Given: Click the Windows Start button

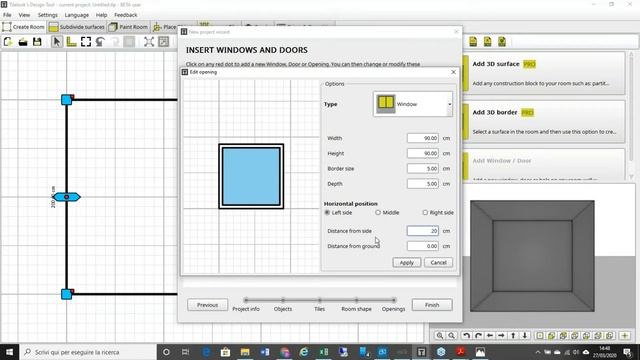Looking at the screenshot, I should click(x=9, y=352).
